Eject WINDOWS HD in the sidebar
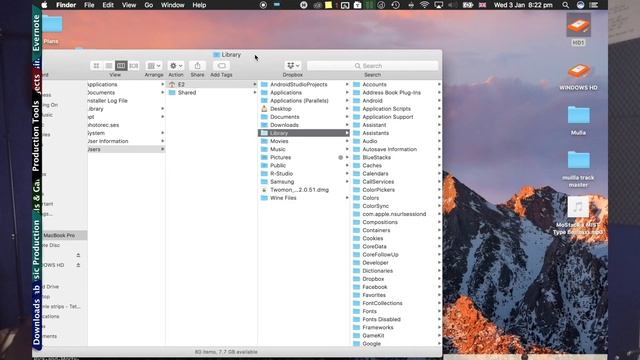Screen dimensions: 640x360 coord(78,265)
